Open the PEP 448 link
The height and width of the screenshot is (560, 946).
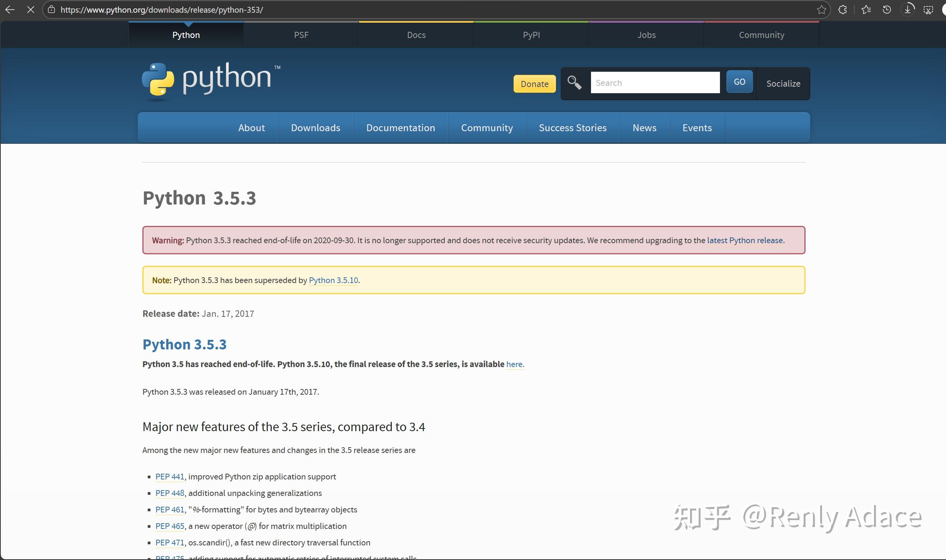[170, 493]
